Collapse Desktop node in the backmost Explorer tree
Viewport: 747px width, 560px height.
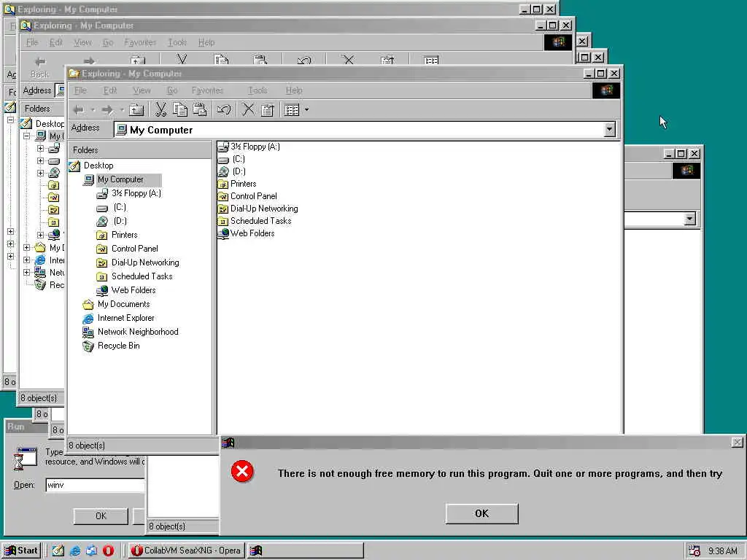(x=10, y=120)
